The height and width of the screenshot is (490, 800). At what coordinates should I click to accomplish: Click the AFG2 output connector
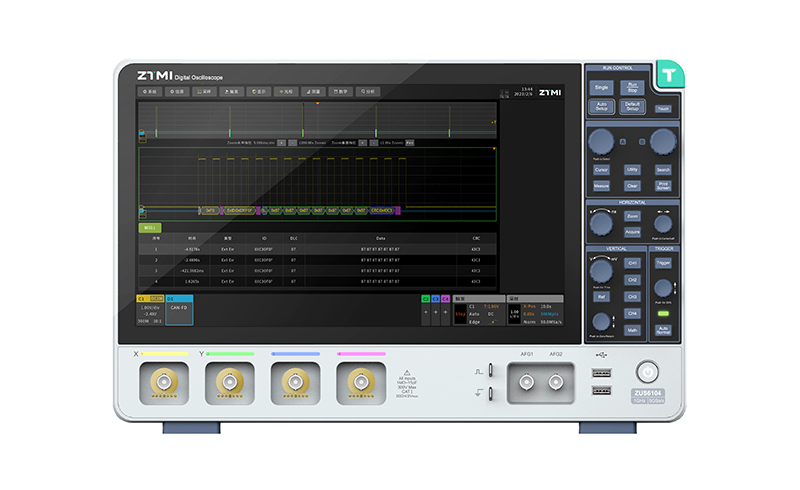pos(556,382)
